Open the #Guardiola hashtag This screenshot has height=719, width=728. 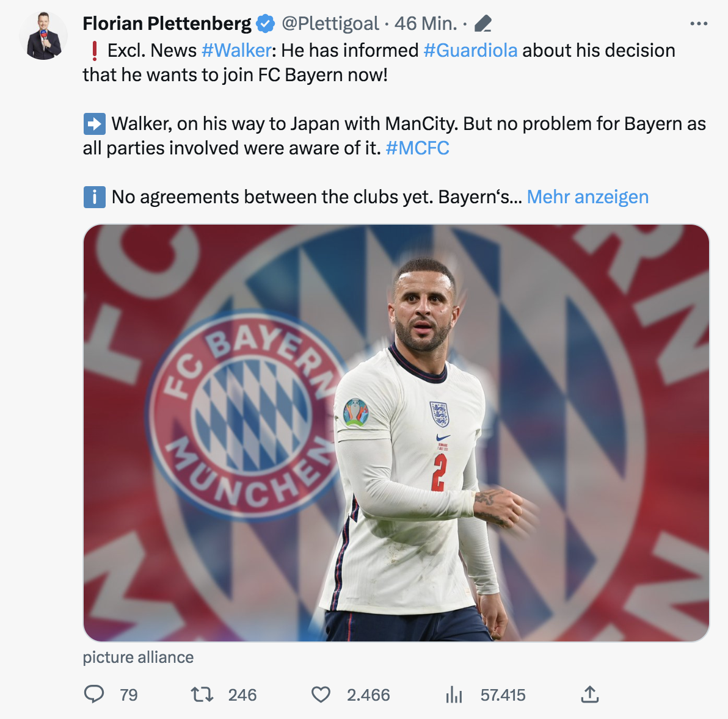pos(470,51)
